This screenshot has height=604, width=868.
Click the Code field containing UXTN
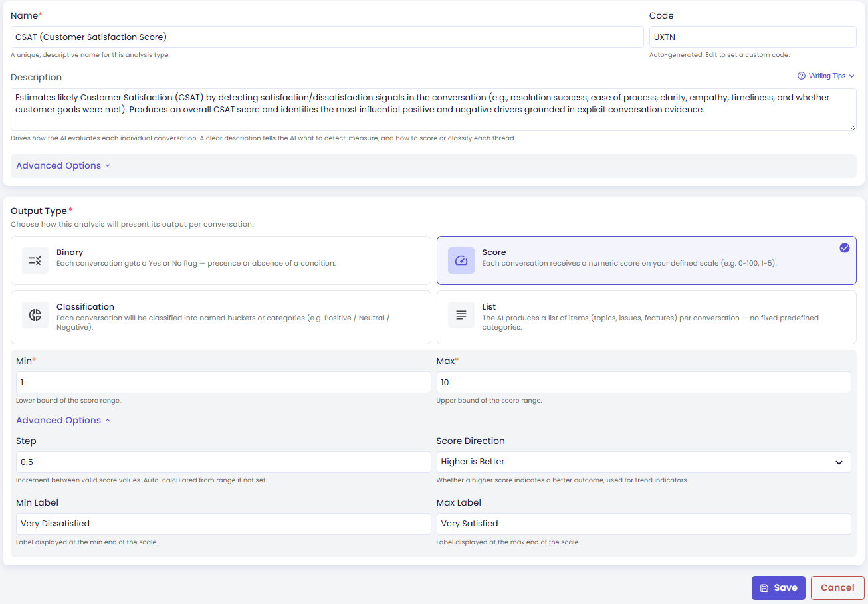pos(752,37)
